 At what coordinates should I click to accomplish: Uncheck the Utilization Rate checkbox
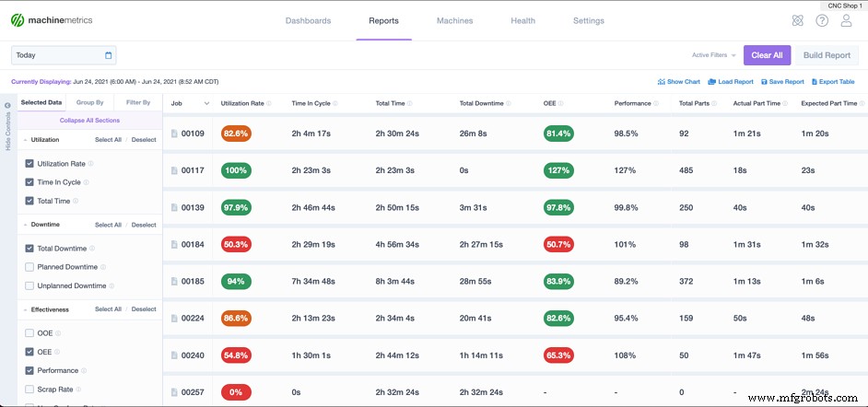29,164
